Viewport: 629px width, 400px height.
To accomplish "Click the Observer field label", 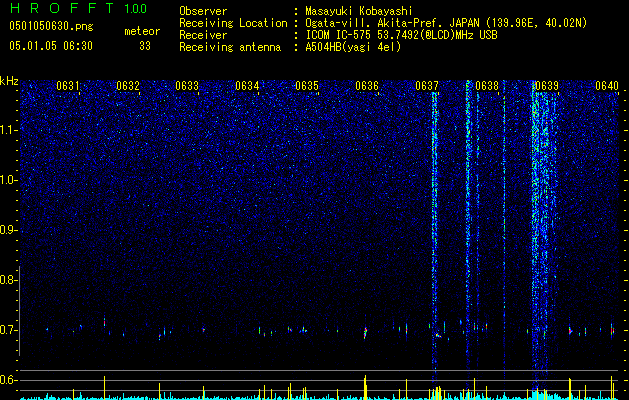I will click(x=203, y=11).
